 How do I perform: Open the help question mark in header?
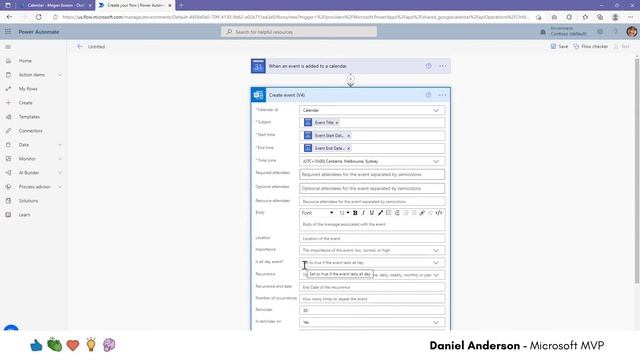(x=616, y=31)
